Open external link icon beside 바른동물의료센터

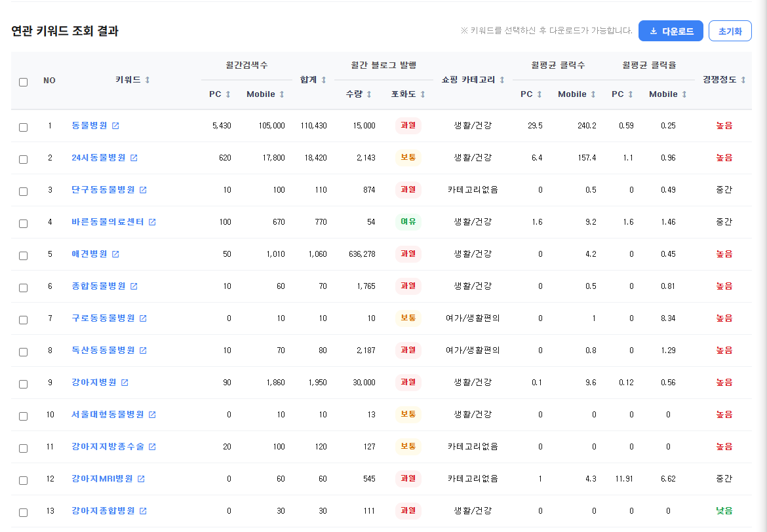pos(152,222)
